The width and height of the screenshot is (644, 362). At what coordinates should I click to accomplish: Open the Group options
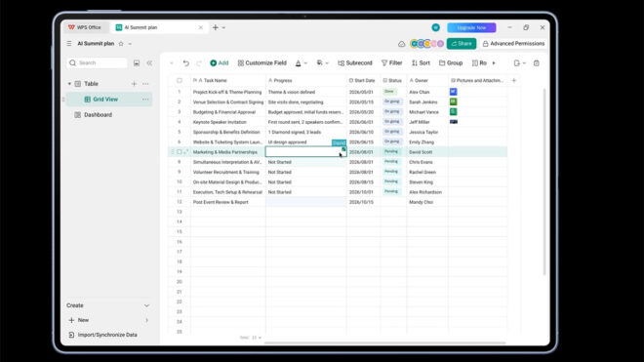[451, 62]
